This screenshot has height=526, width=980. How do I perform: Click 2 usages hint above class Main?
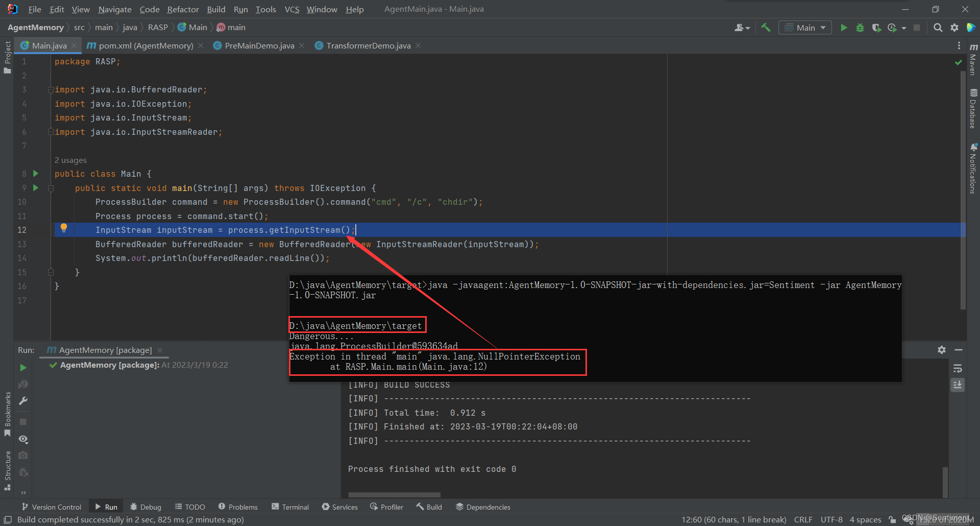70,160
